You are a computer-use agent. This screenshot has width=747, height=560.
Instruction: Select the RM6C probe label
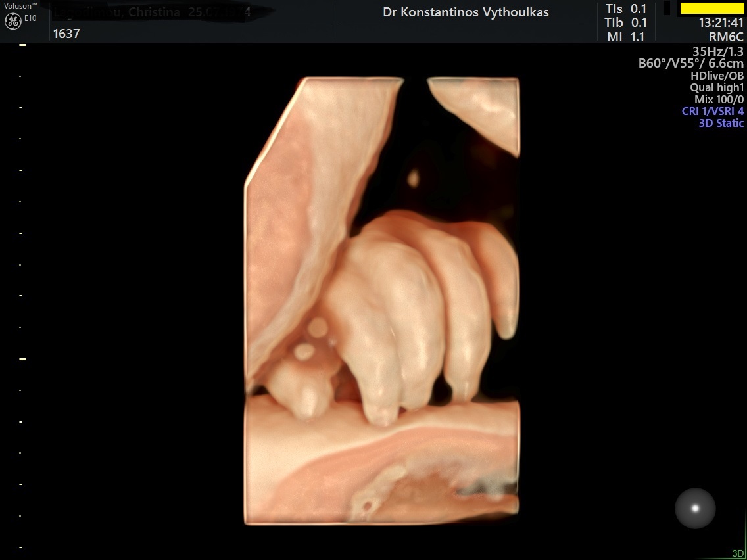tap(726, 37)
